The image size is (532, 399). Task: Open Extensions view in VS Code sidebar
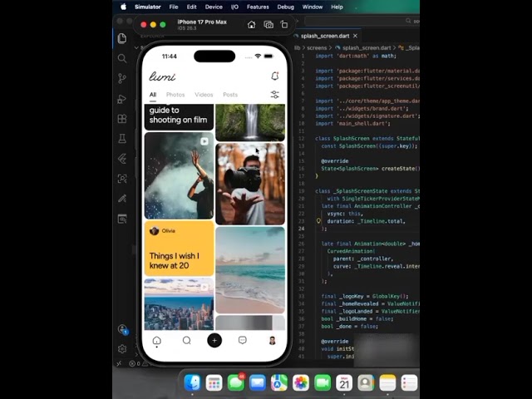[x=122, y=119]
